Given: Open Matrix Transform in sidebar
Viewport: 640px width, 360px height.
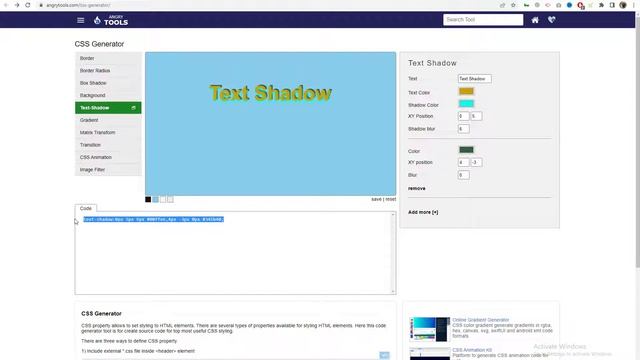Looking at the screenshot, I should (108, 132).
